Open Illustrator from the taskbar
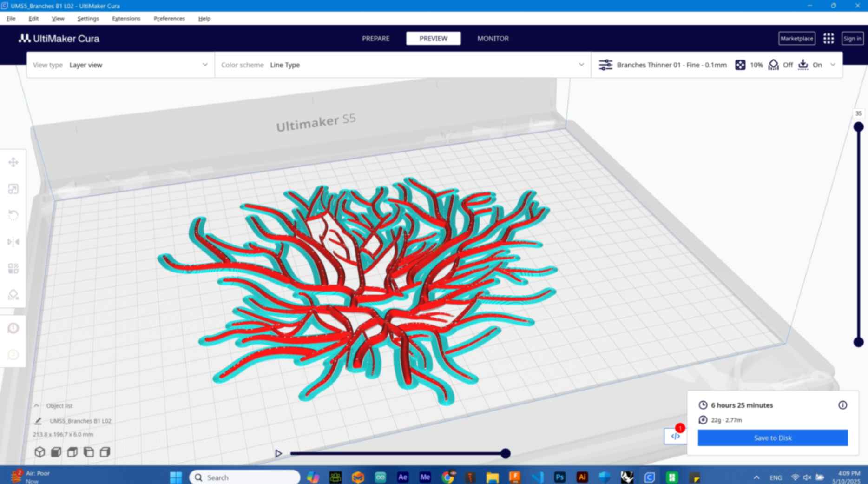 pos(582,477)
